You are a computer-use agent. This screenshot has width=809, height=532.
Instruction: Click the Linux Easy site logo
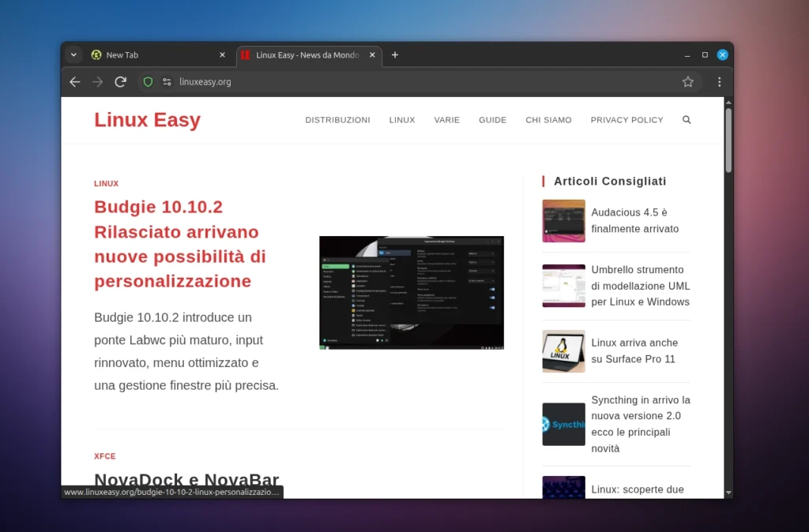(x=147, y=120)
